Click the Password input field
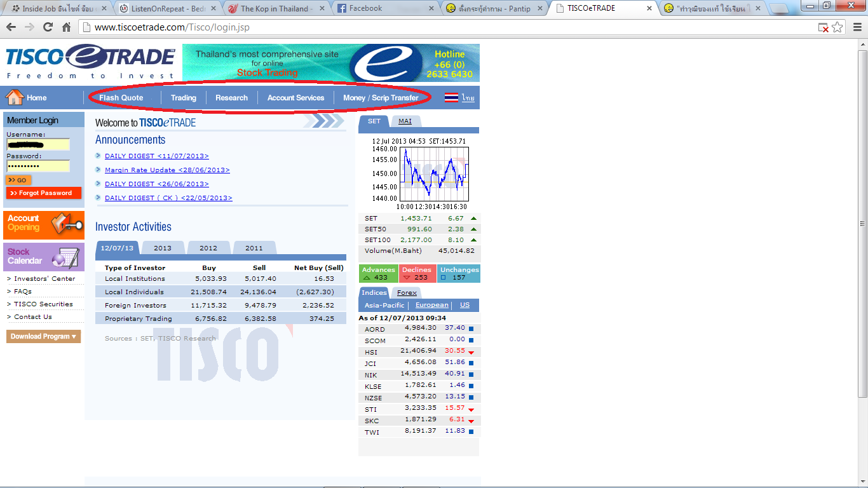The width and height of the screenshot is (868, 488). pyautogui.click(x=38, y=166)
